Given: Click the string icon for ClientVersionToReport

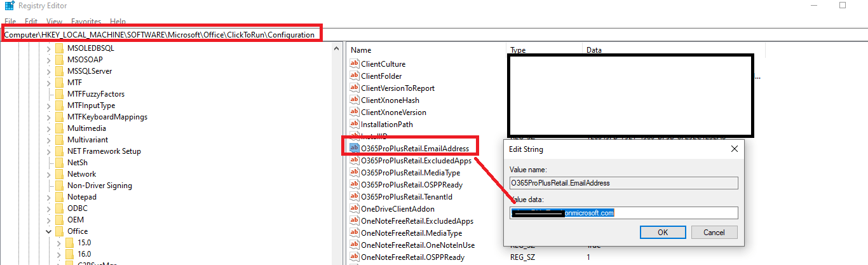Looking at the screenshot, I should tap(355, 88).
